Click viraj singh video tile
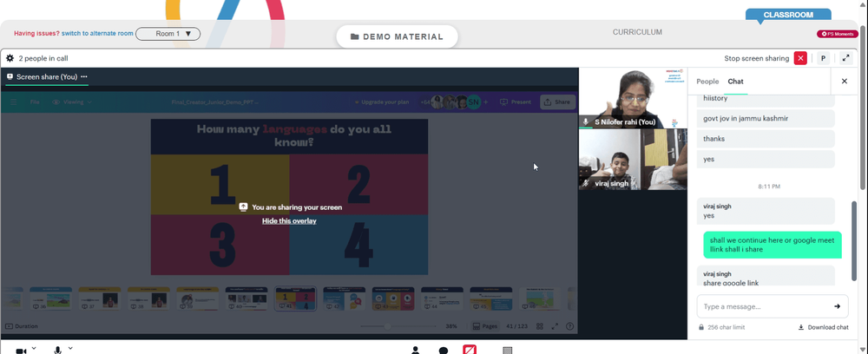Viewport: 868px width, 354px height. [633, 160]
